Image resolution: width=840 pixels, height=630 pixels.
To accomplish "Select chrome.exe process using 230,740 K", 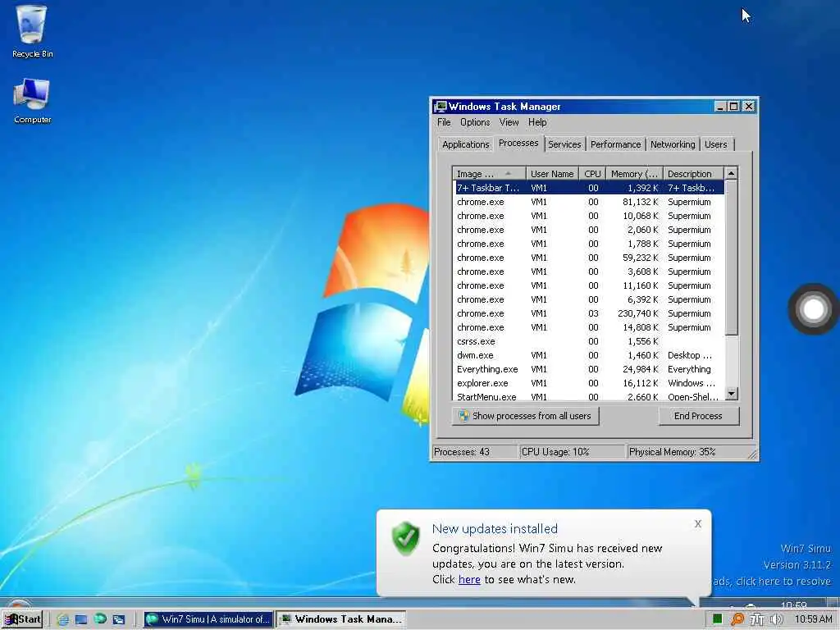I will point(589,313).
